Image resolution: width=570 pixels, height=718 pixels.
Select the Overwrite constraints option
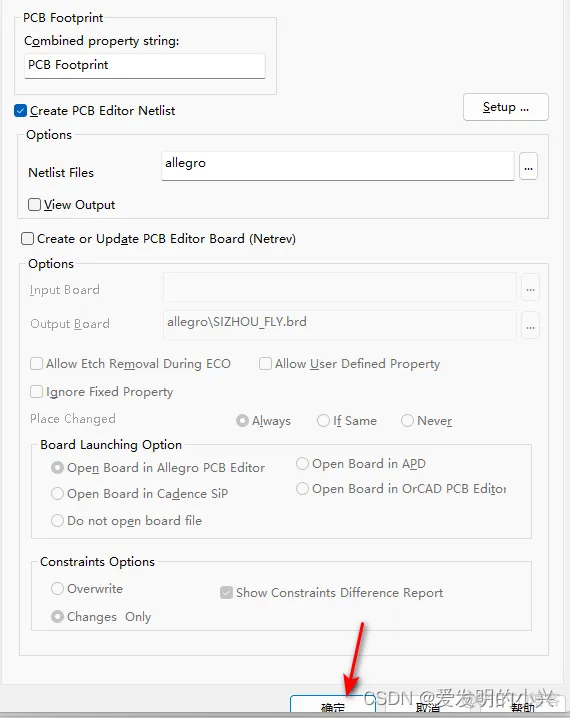(x=57, y=588)
